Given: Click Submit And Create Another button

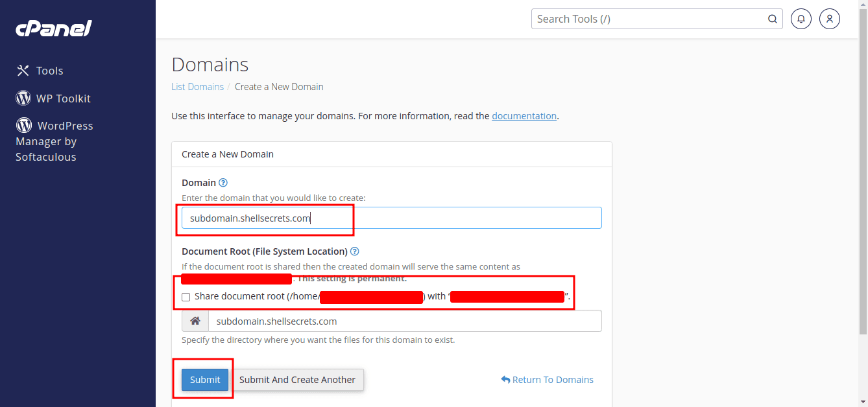Looking at the screenshot, I should point(297,380).
